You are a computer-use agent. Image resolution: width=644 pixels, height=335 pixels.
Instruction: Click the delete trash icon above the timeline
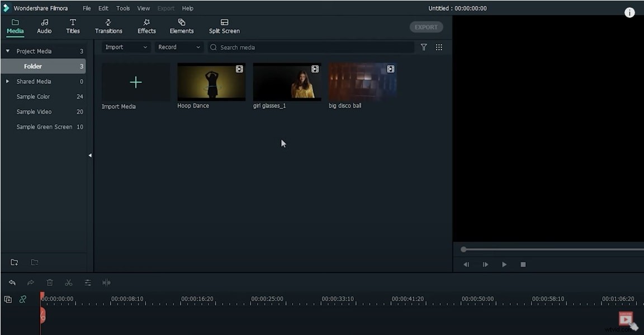coord(50,283)
